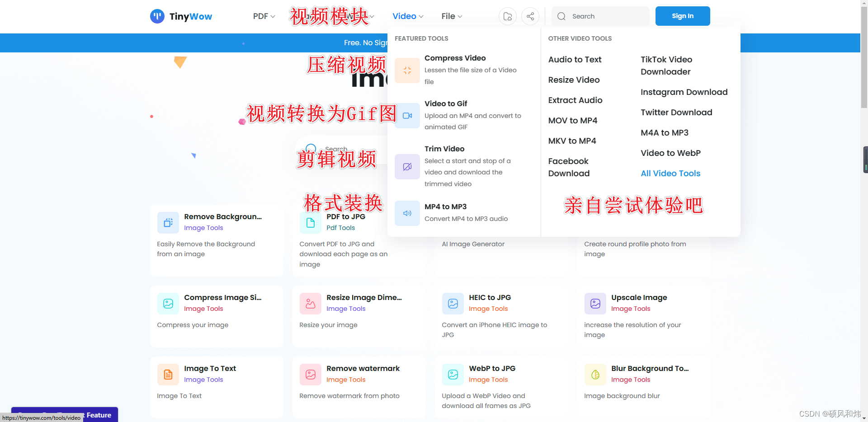The image size is (868, 422).
Task: Select MOV to MP4 converter
Action: [572, 121]
